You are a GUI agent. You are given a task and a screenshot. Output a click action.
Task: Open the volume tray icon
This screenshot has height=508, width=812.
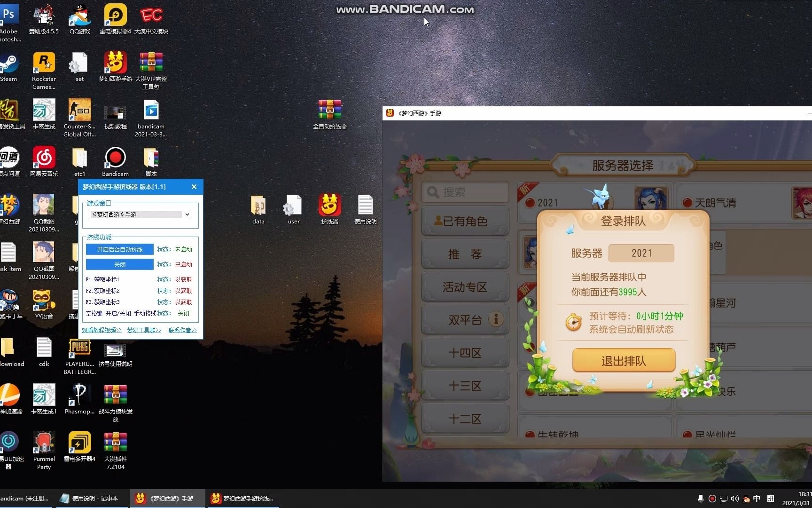point(735,499)
